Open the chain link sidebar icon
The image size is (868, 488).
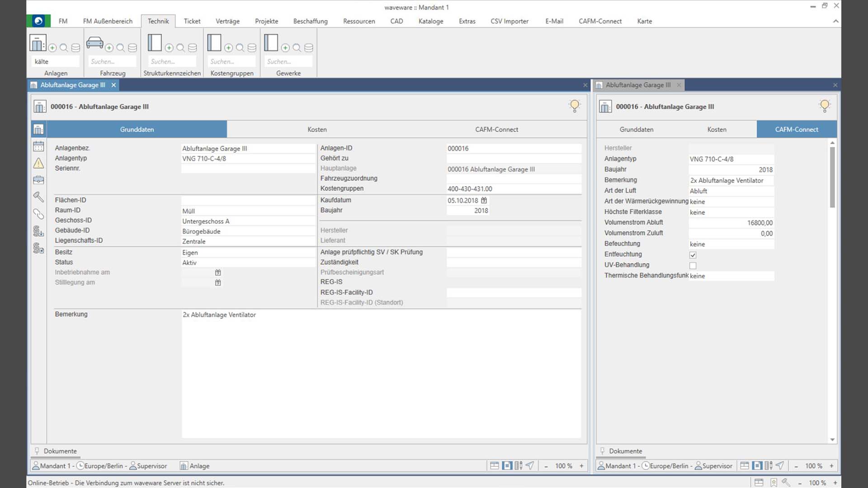point(38,214)
